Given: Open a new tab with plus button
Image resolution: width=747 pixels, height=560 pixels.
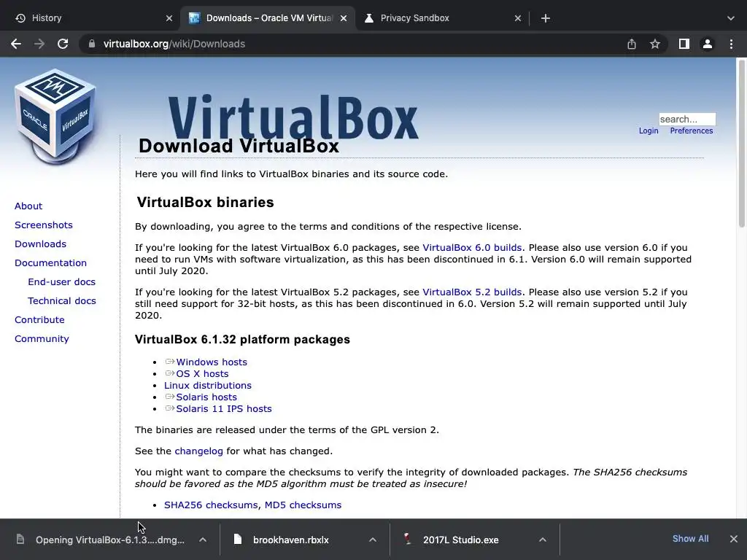Looking at the screenshot, I should (x=546, y=18).
